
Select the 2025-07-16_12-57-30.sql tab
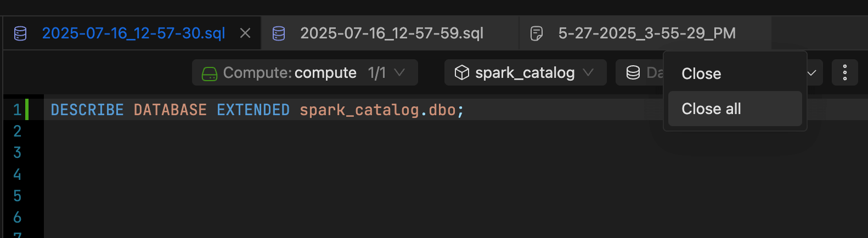133,33
